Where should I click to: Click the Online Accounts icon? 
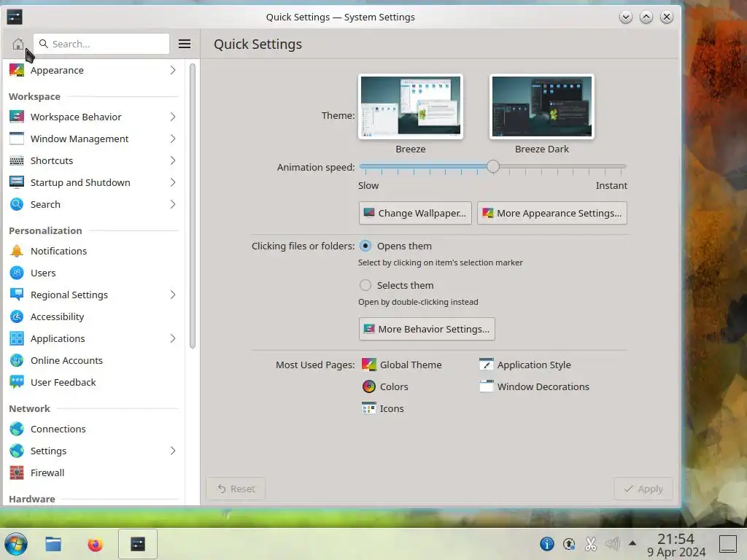(x=17, y=360)
